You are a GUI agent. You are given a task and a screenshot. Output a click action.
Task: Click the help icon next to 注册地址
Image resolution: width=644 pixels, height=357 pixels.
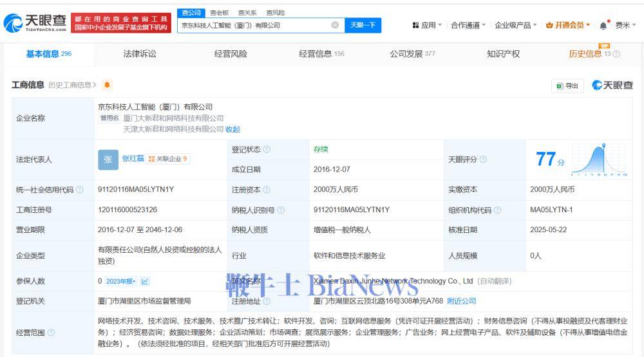point(267,301)
